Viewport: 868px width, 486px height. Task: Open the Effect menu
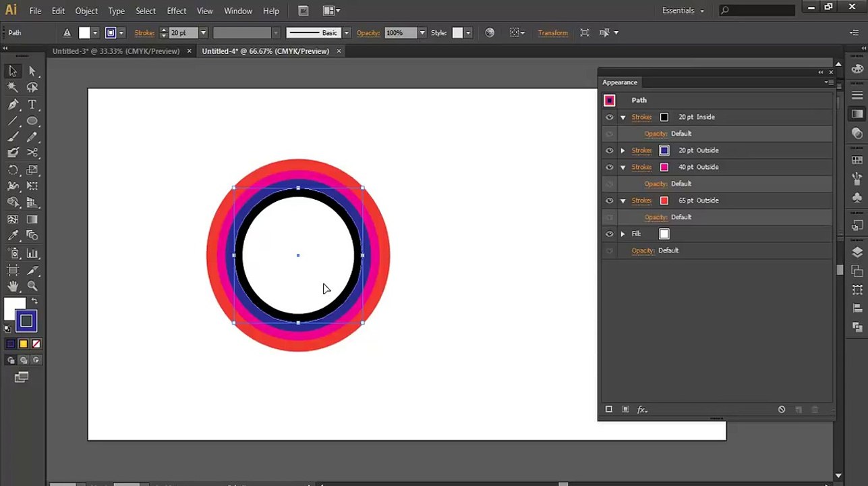[176, 11]
